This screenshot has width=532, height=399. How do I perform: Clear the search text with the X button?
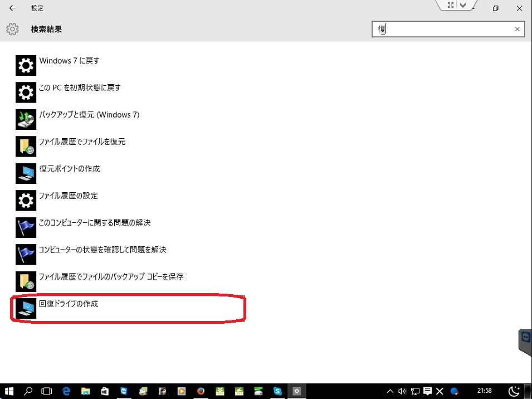[517, 29]
